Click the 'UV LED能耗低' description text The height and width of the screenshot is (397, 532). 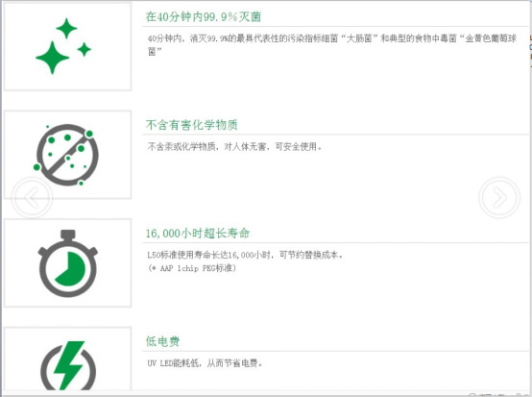tap(205, 363)
